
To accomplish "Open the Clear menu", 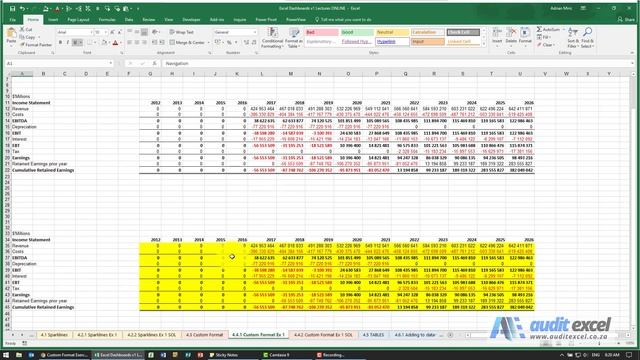I will click(546, 44).
